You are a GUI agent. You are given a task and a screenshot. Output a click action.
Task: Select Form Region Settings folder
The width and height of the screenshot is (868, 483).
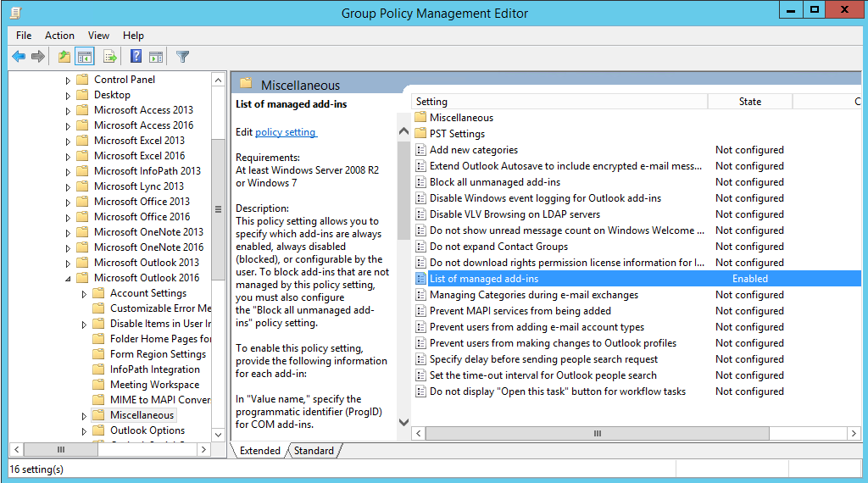click(158, 354)
